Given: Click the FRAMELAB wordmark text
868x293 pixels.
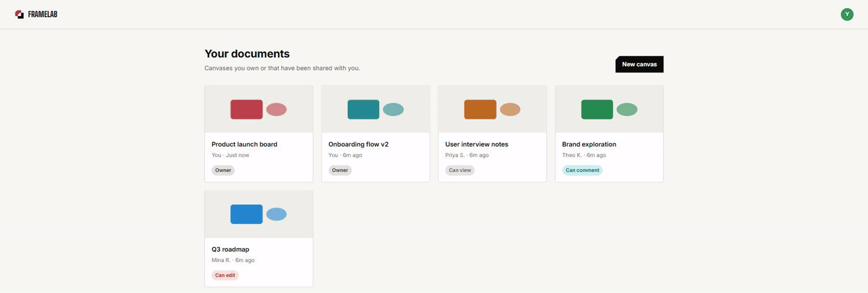Looking at the screenshot, I should coord(43,15).
